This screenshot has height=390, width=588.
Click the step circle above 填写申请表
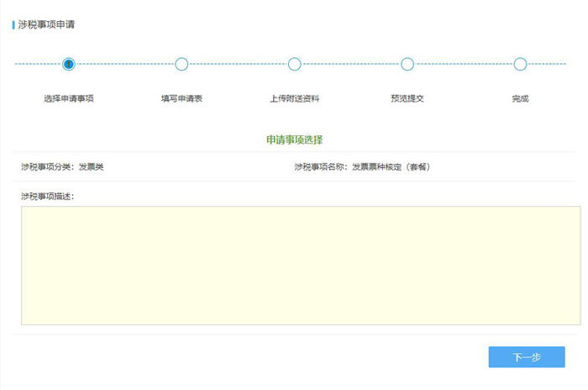click(x=181, y=64)
